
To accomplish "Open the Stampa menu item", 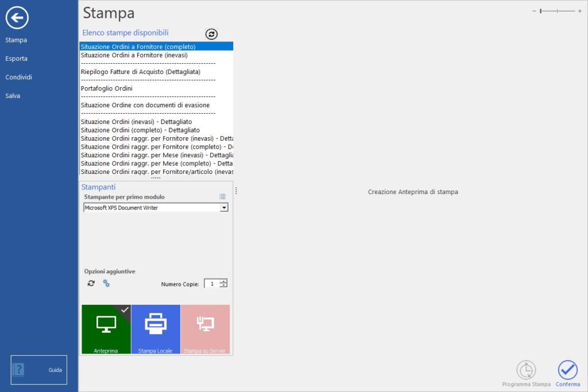I will [x=16, y=40].
